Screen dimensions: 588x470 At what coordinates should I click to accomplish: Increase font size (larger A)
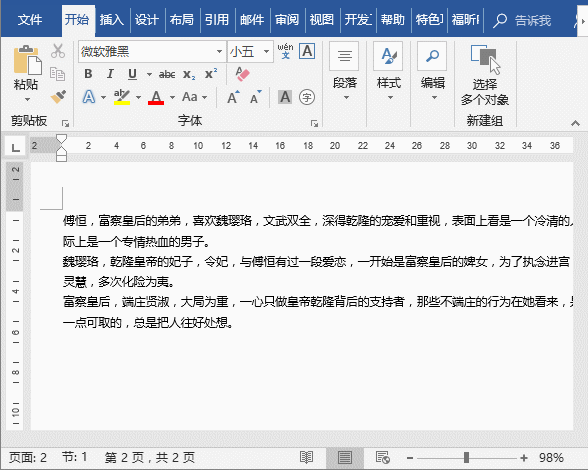point(233,97)
